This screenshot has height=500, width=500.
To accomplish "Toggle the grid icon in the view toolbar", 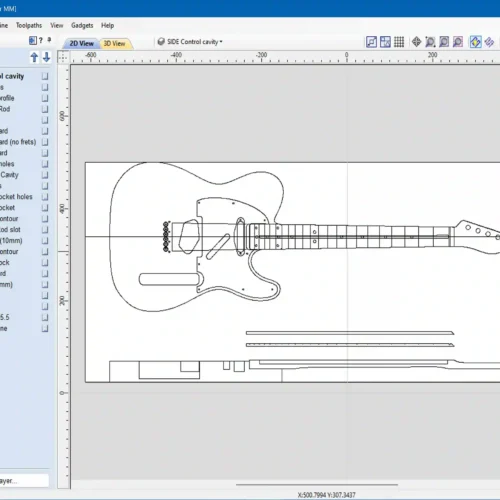I will coord(399,42).
